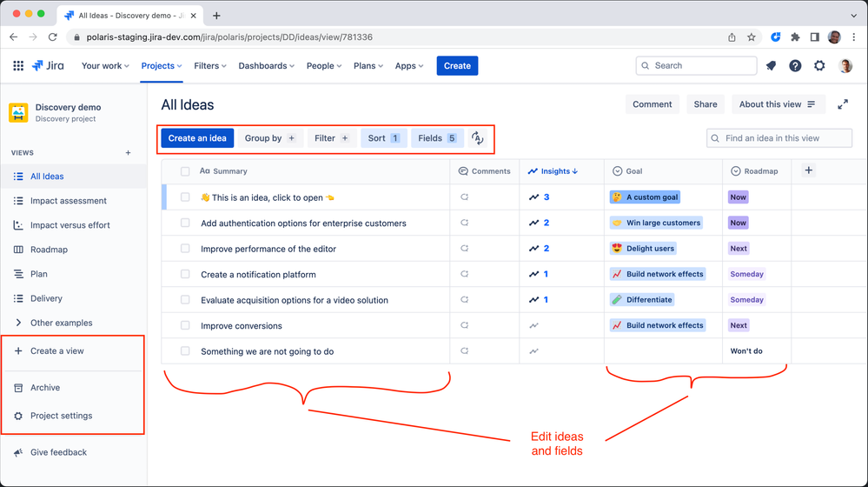Open the browser tab list chevron
This screenshot has height=487, width=868.
[853, 16]
